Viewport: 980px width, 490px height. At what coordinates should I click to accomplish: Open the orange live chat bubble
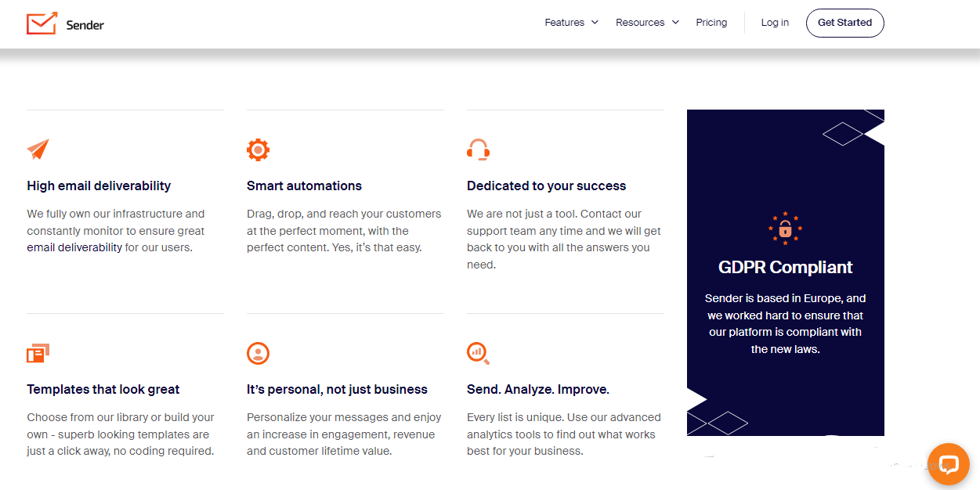(x=949, y=464)
